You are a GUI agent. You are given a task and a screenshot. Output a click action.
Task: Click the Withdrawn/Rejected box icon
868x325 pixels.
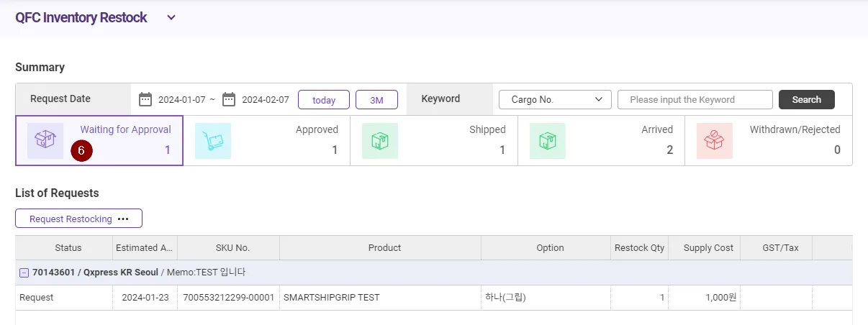(714, 140)
